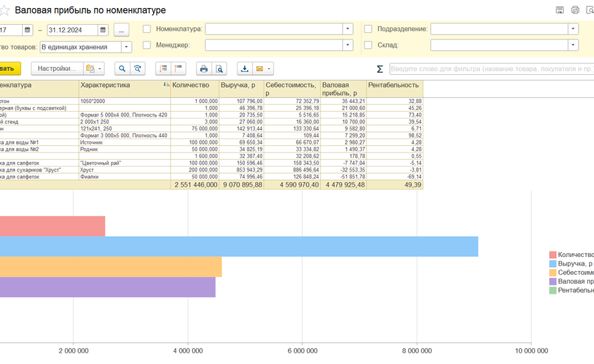Open calendar for end date 31.12.2024
The height and width of the screenshot is (364, 594).
click(x=103, y=30)
